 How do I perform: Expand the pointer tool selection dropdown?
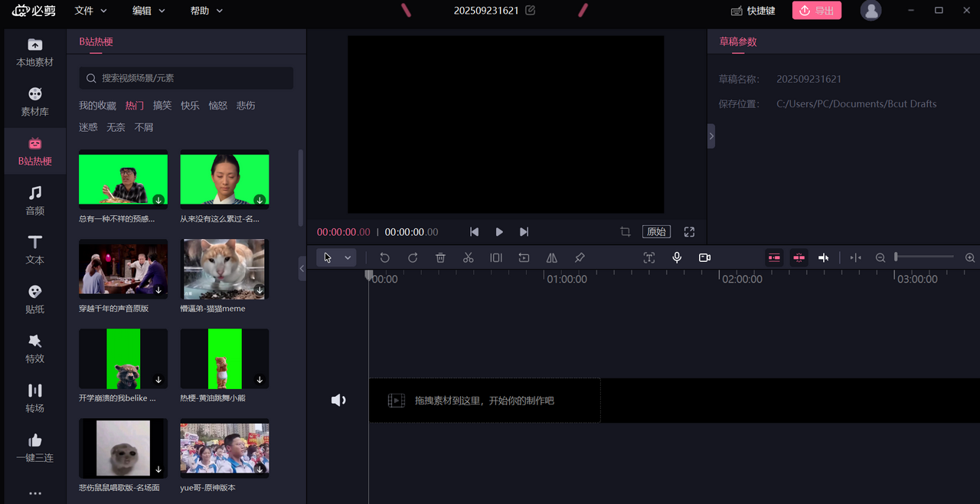[348, 257]
